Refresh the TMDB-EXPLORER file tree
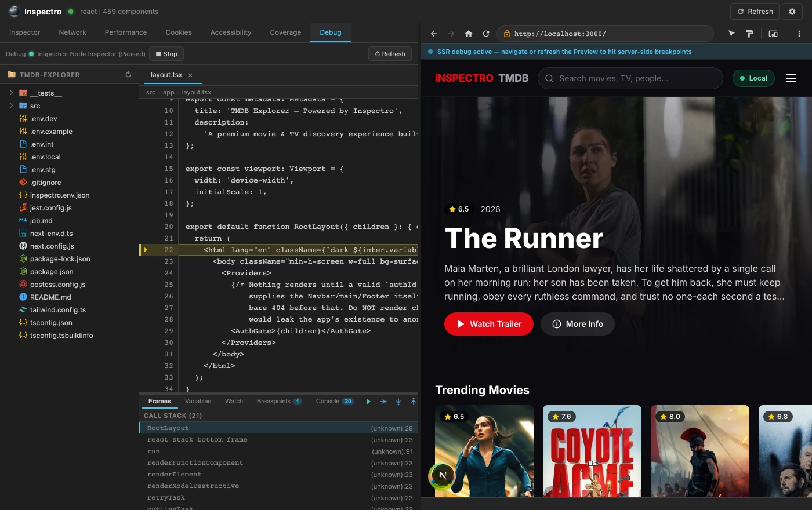Screen dimensions: 812x510 coord(128,74)
